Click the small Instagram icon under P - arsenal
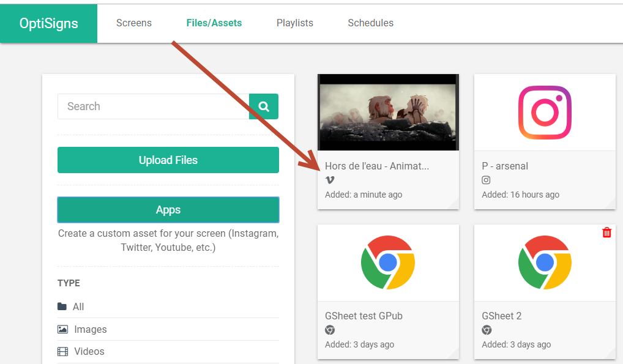Viewport: 623px width, 364px height. pos(486,180)
